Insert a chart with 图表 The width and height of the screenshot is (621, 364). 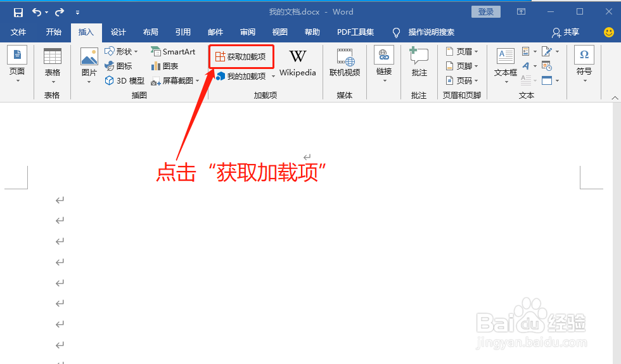(x=165, y=66)
